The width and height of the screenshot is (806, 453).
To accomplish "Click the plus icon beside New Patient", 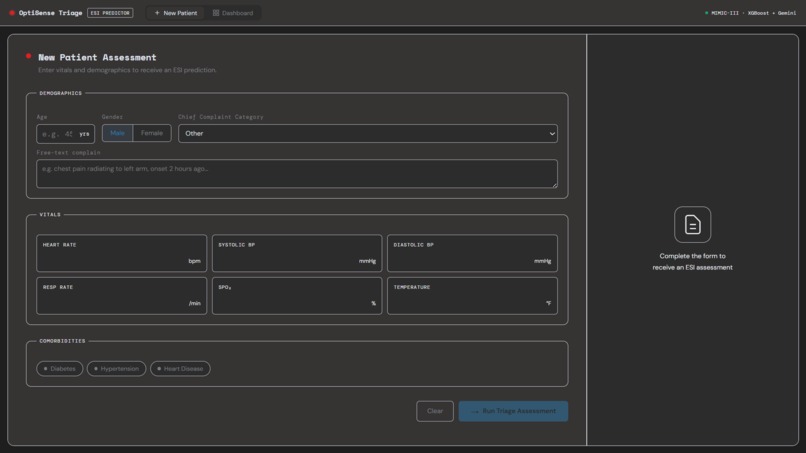I will click(157, 13).
